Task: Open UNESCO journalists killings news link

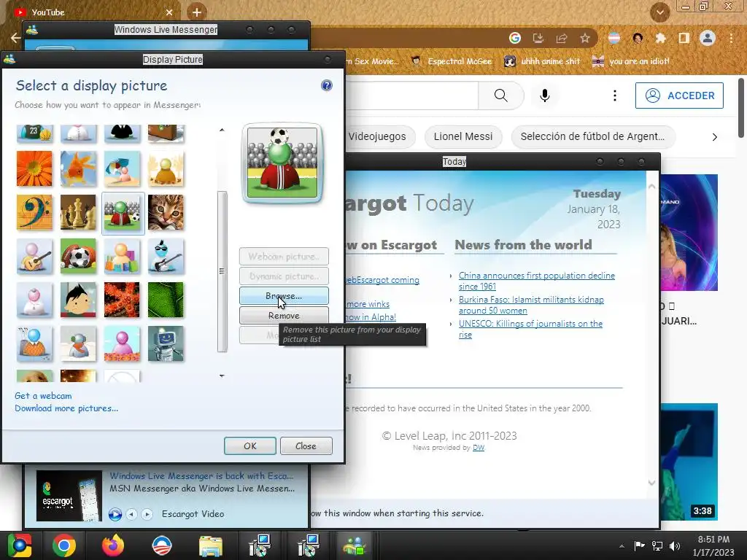Action: (x=530, y=329)
